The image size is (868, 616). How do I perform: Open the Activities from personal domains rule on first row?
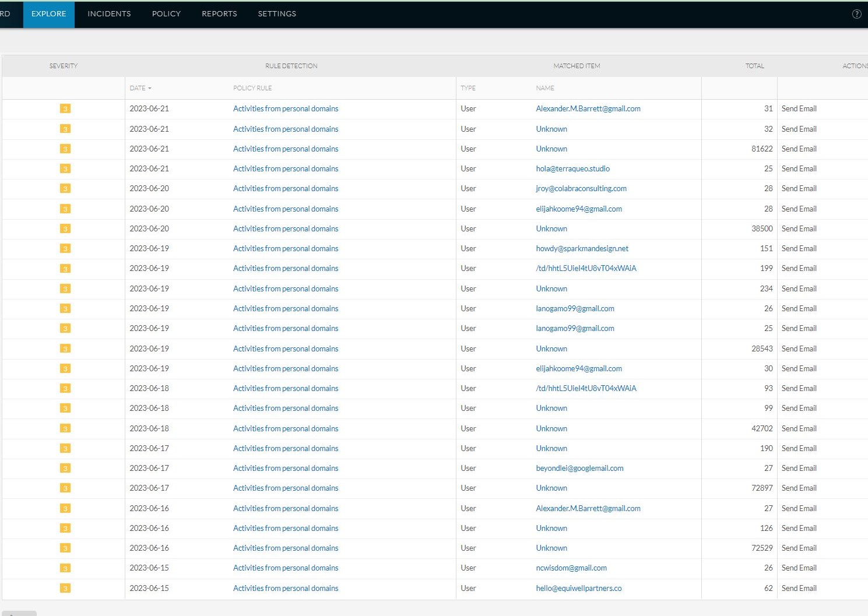pos(286,108)
